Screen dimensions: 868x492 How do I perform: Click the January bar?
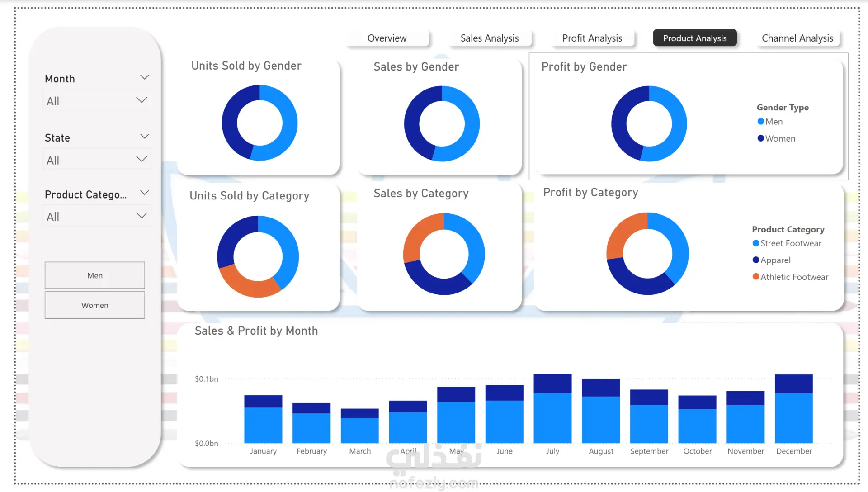(x=263, y=419)
